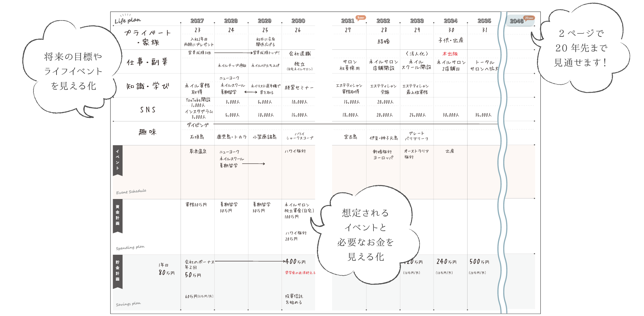The width and height of the screenshot is (644, 316).
Task: Click the Event Schedule caption
Action: click(x=131, y=192)
